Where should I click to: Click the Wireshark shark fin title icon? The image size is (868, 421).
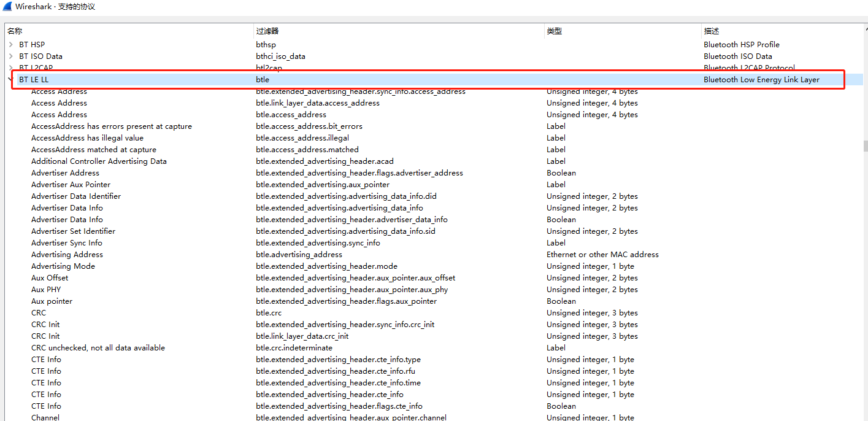pyautogui.click(x=7, y=7)
